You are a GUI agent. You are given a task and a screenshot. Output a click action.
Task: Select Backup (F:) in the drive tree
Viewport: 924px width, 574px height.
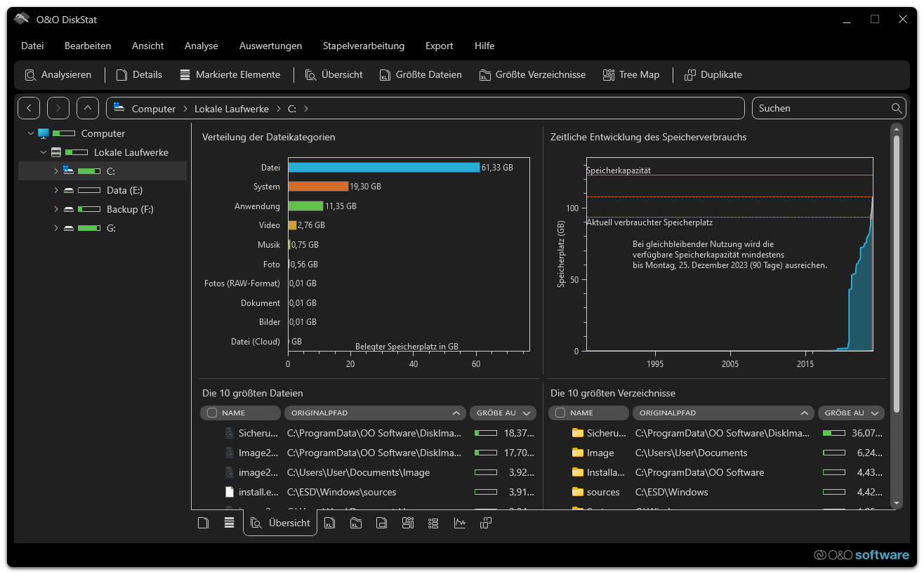130,209
